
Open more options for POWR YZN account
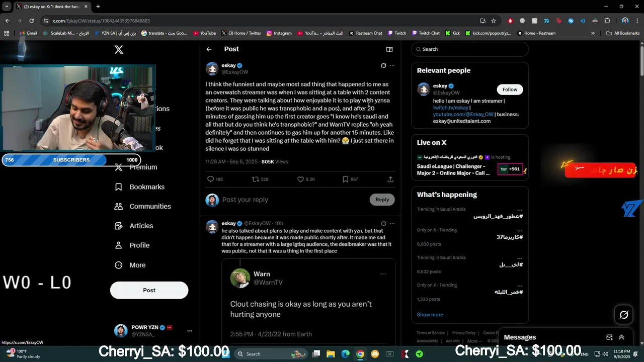pyautogui.click(x=190, y=331)
